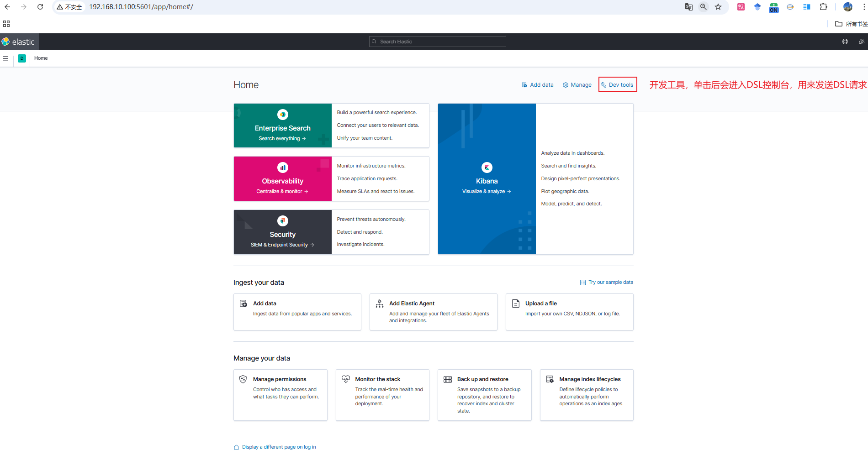The height and width of the screenshot is (450, 868).
Task: Click 'Build a powerful search experience.' text
Action: click(377, 113)
